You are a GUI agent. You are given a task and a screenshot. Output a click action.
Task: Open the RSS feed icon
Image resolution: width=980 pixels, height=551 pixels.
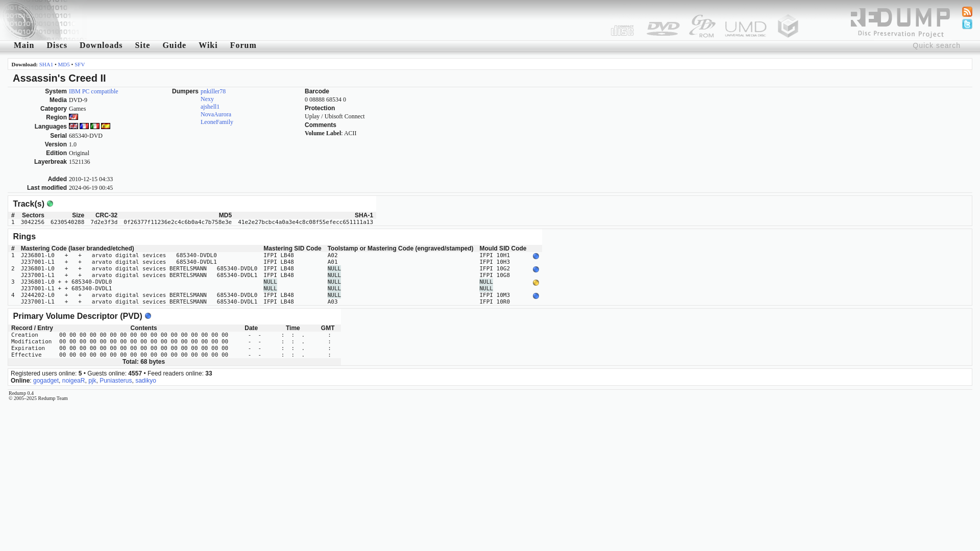click(967, 12)
